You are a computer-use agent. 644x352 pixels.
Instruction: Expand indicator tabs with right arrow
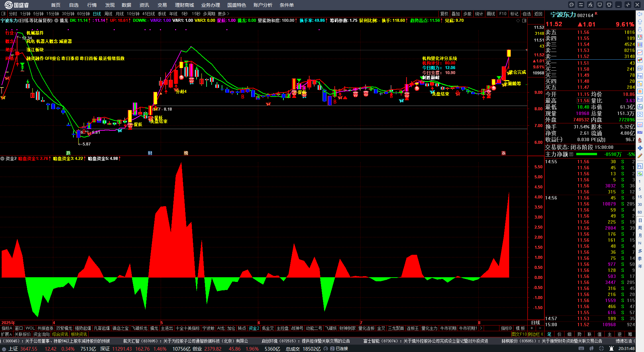[x=481, y=328]
